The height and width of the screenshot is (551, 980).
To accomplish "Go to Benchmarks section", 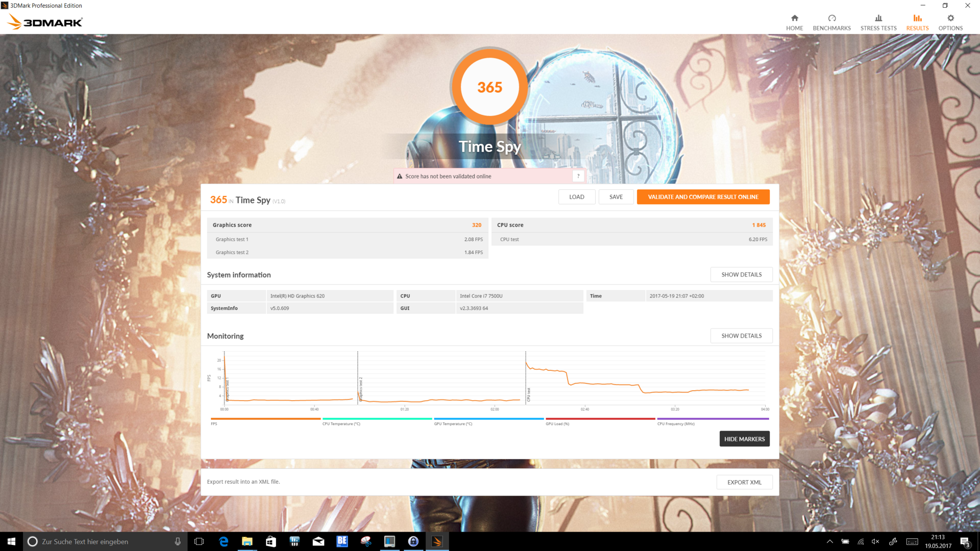I will (831, 22).
